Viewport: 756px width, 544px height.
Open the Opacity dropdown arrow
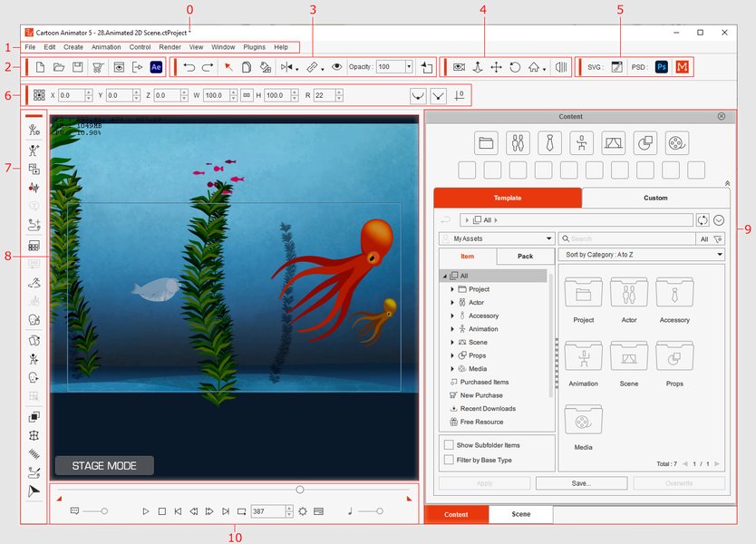click(x=410, y=67)
